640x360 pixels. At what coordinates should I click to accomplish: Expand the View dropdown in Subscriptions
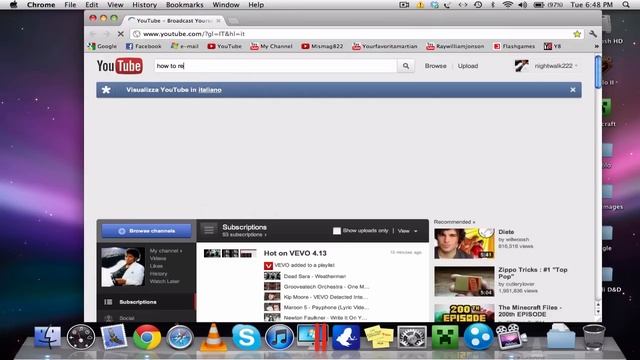click(x=407, y=231)
